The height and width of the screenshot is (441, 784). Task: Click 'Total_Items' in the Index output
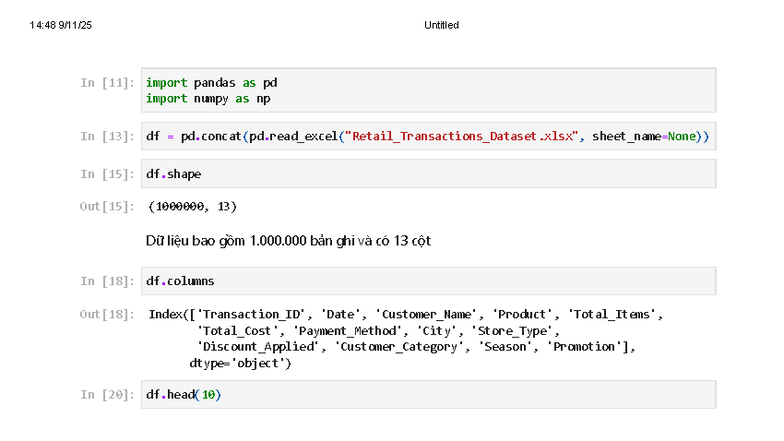click(612, 314)
